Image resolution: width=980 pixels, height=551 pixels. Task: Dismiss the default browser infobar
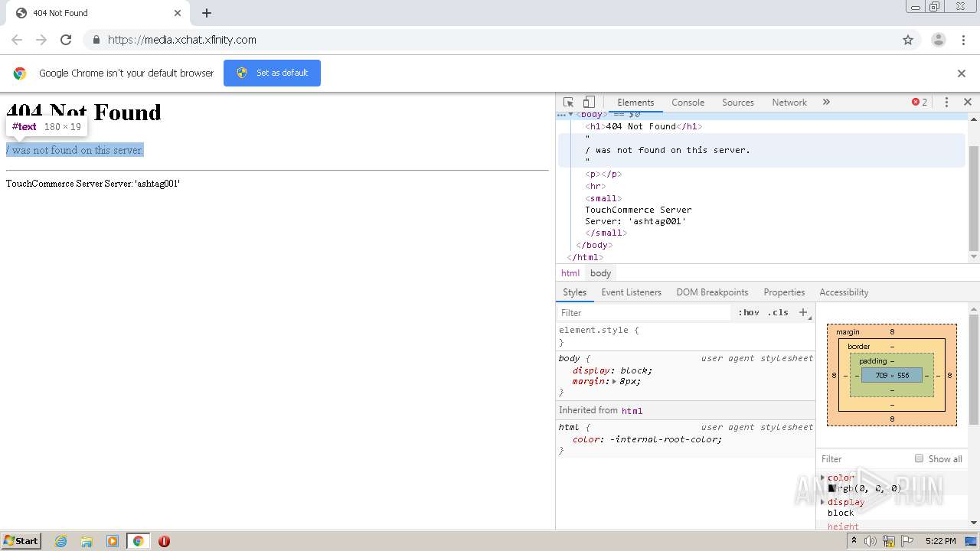[962, 73]
